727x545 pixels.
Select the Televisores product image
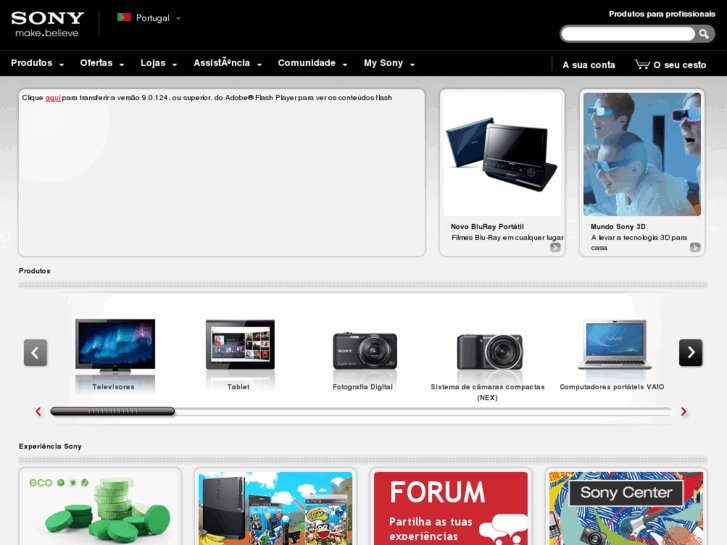tap(115, 346)
